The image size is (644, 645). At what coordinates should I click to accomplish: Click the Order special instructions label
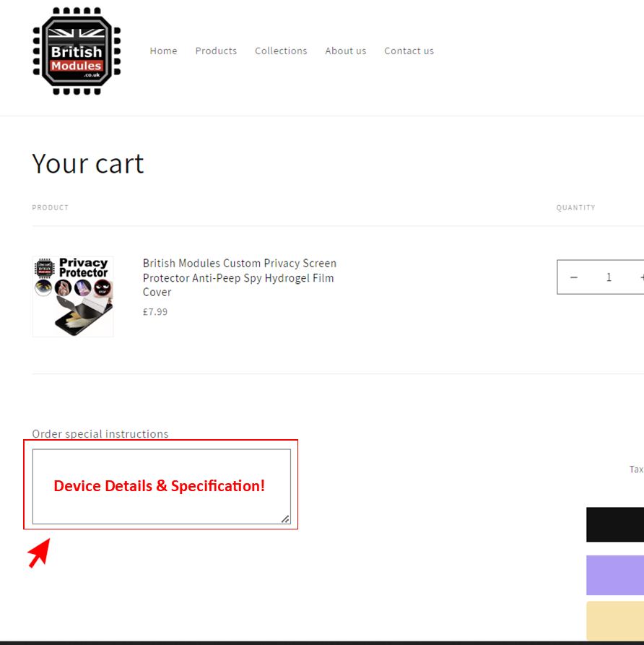[100, 434]
